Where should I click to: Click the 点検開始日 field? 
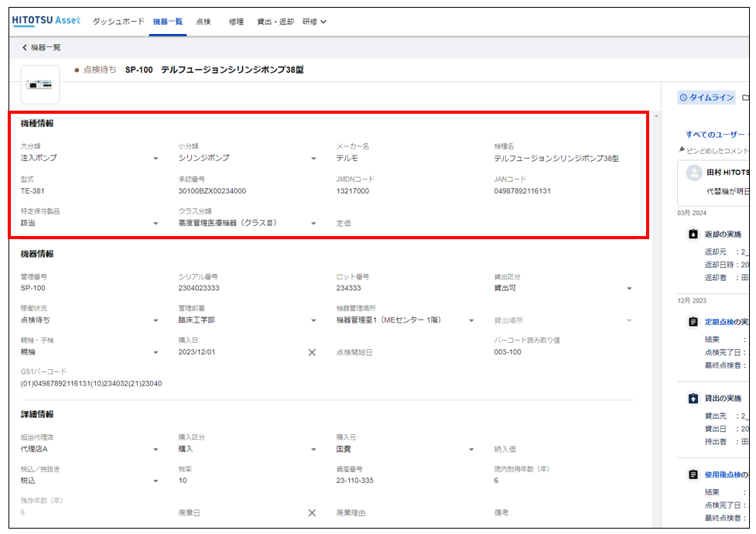pyautogui.click(x=405, y=353)
